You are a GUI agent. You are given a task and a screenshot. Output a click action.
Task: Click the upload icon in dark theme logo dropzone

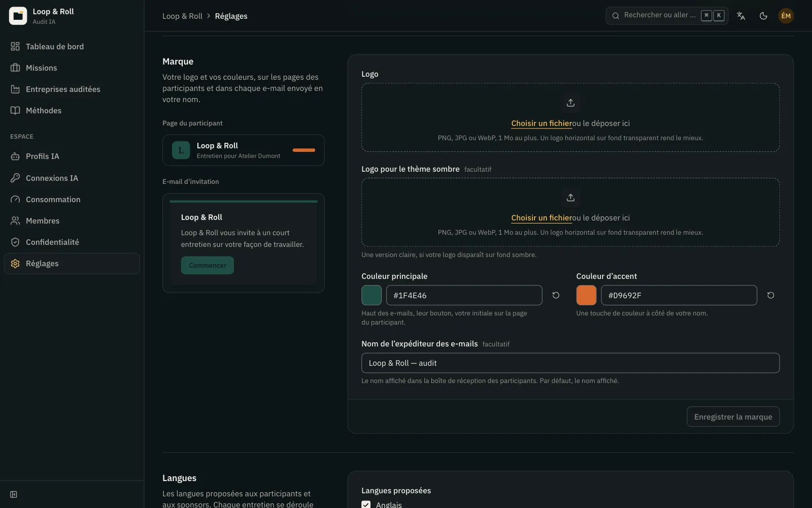(x=570, y=198)
